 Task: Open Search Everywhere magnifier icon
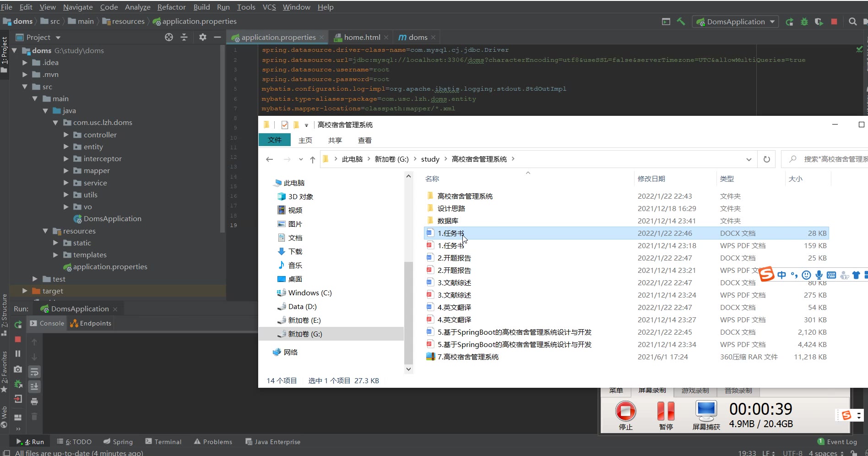tap(852, 22)
